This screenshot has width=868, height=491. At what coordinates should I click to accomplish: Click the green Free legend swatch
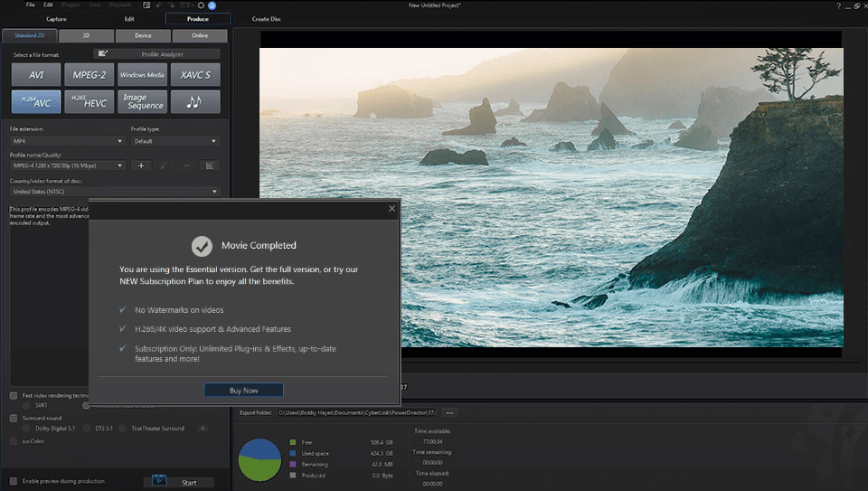coord(293,442)
